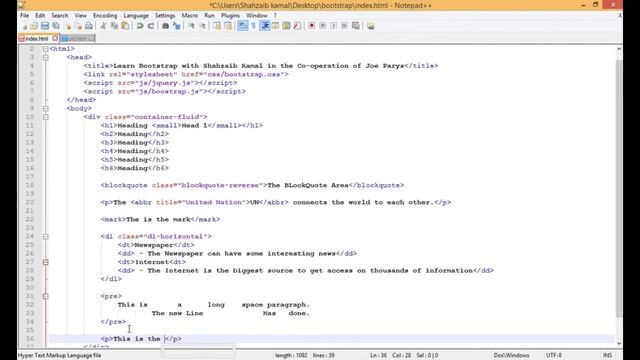Open the File menu

(24, 16)
